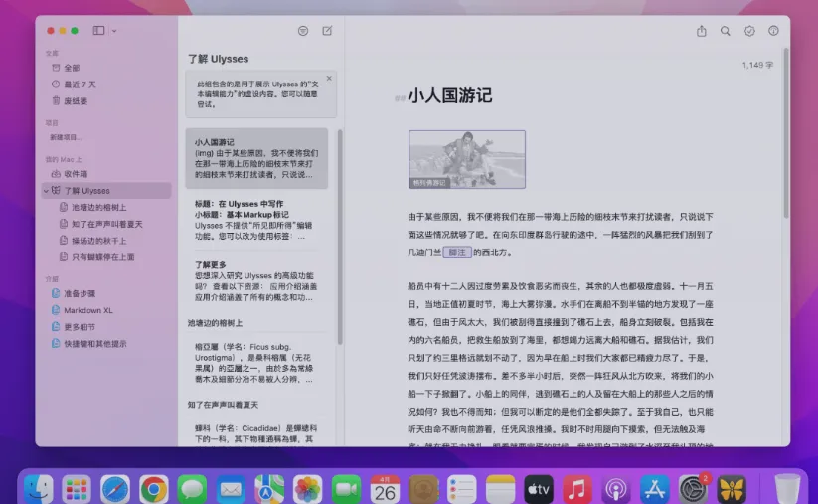
Task: Select the 小人国游记 sheet in list
Action: pyautogui.click(x=256, y=158)
